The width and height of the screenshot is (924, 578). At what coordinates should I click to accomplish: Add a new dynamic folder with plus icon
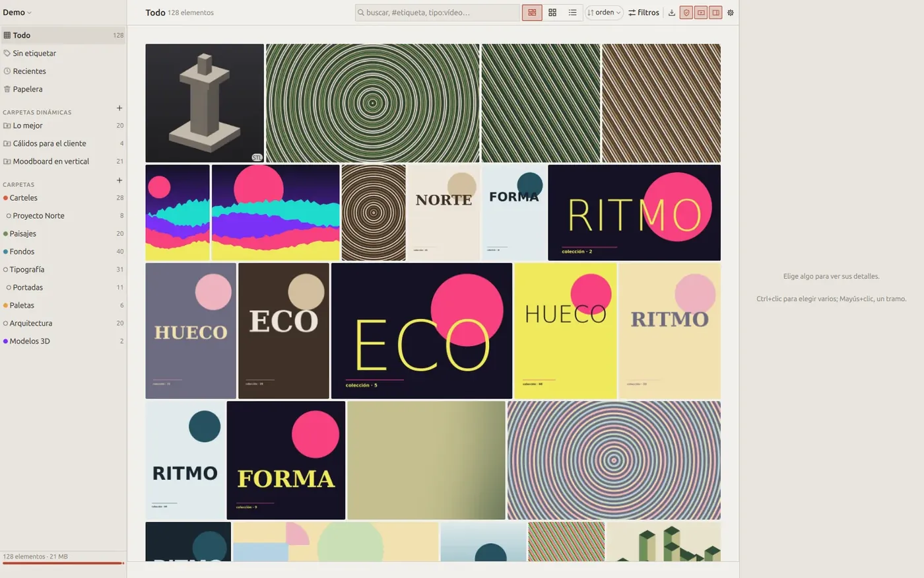119,108
